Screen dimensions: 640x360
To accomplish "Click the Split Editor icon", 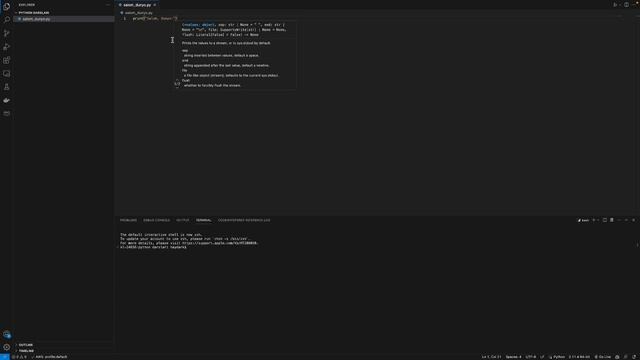I will click(x=626, y=5).
